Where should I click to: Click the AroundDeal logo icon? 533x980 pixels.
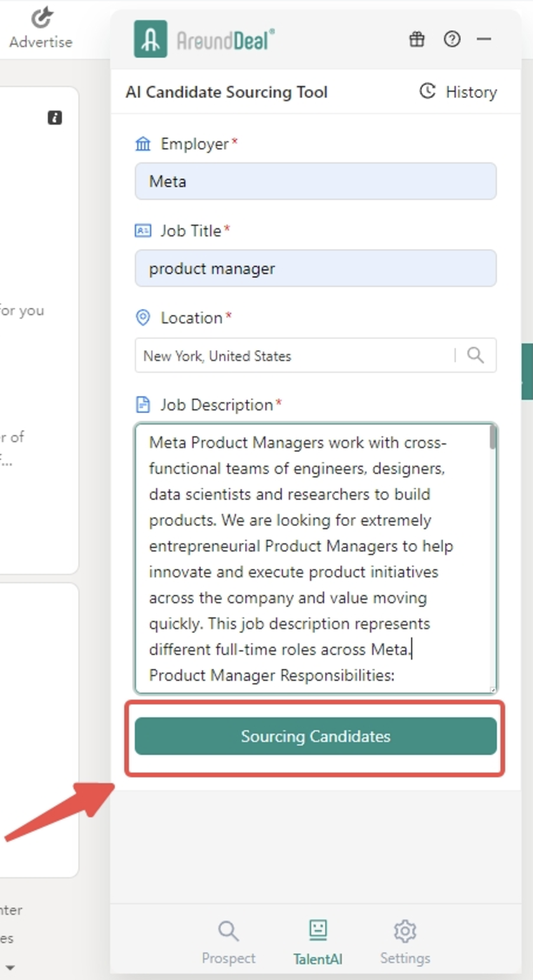150,39
